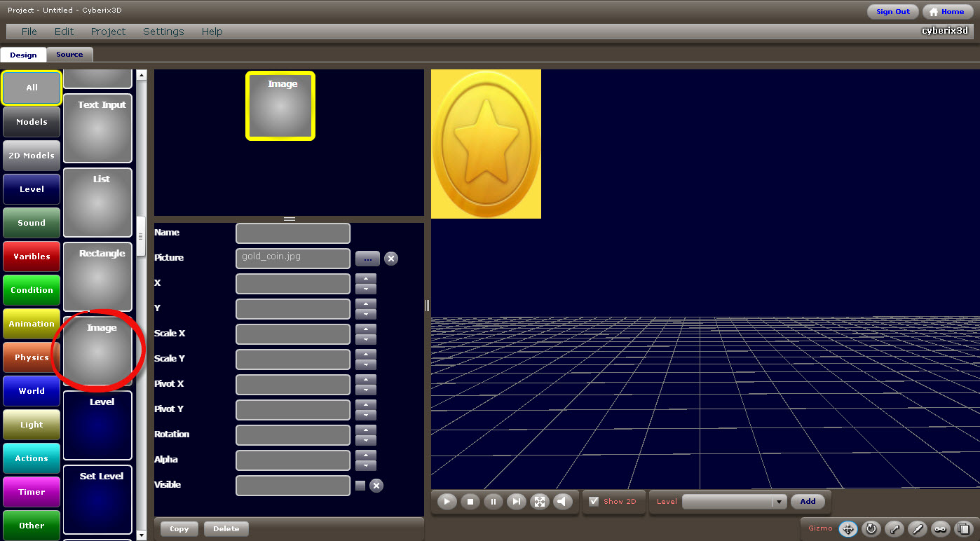Screen dimensions: 980x541
Task: Open the Help menu
Action: (x=212, y=32)
